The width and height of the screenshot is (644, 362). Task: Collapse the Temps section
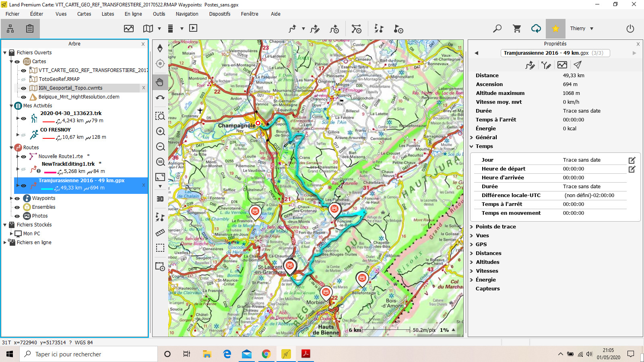(472, 146)
